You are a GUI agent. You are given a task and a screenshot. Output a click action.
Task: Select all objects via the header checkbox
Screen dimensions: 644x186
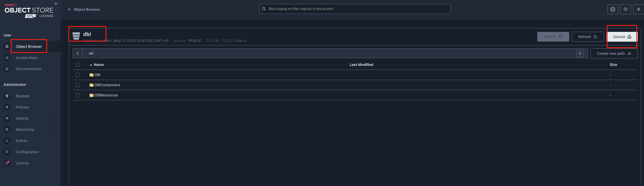tap(78, 65)
